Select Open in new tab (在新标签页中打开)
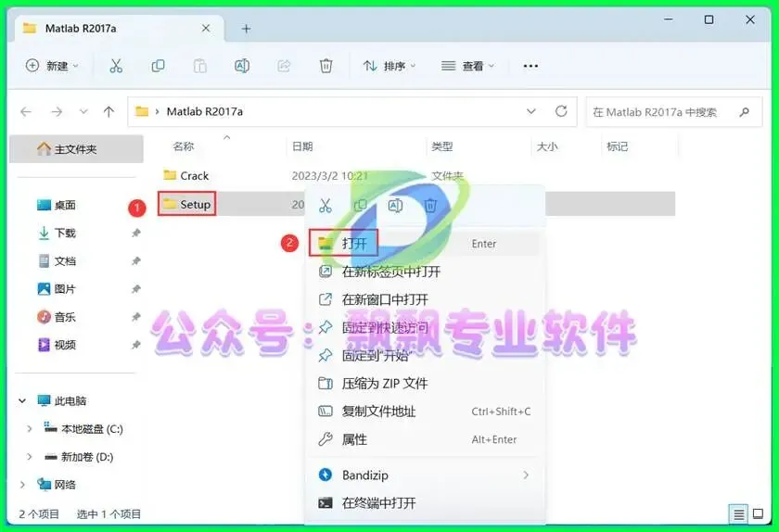Screen dimensions: 779x532 click(425, 272)
